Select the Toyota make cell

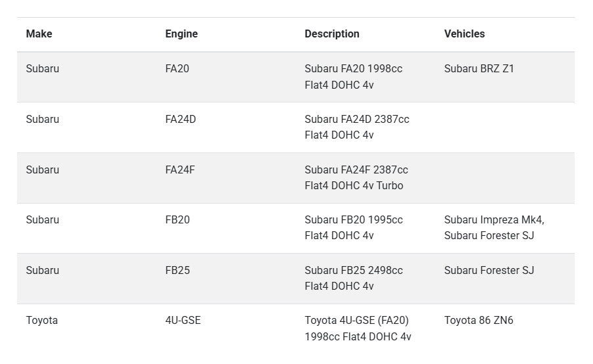pos(41,321)
